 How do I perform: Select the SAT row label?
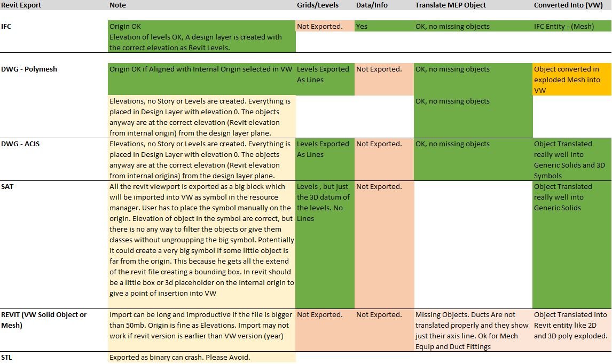click(x=7, y=186)
